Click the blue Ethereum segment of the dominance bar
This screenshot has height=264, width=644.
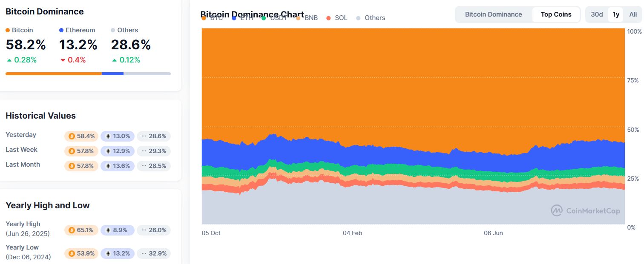(x=112, y=74)
